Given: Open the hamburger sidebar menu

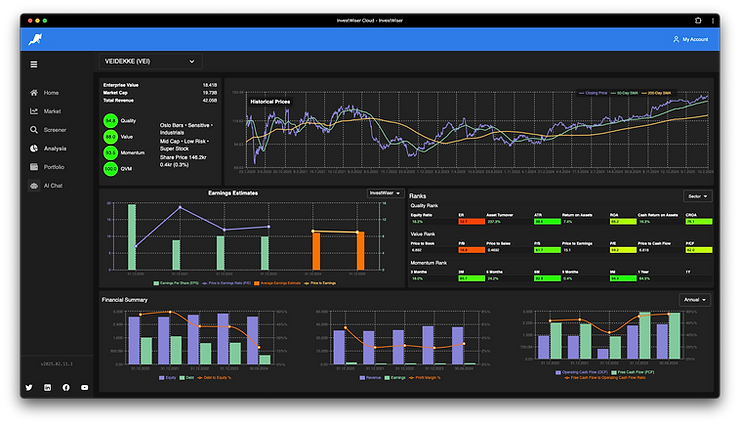Looking at the screenshot, I should pos(34,64).
